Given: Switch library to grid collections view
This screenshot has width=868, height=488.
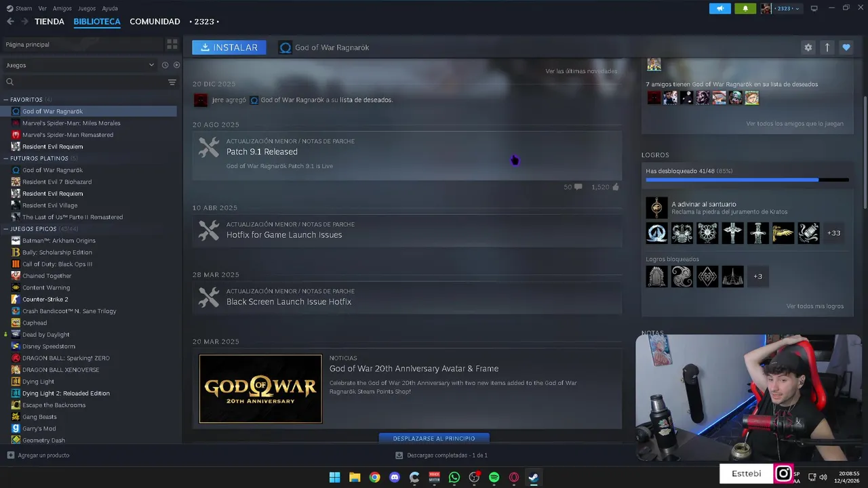Looking at the screenshot, I should click(x=172, y=44).
